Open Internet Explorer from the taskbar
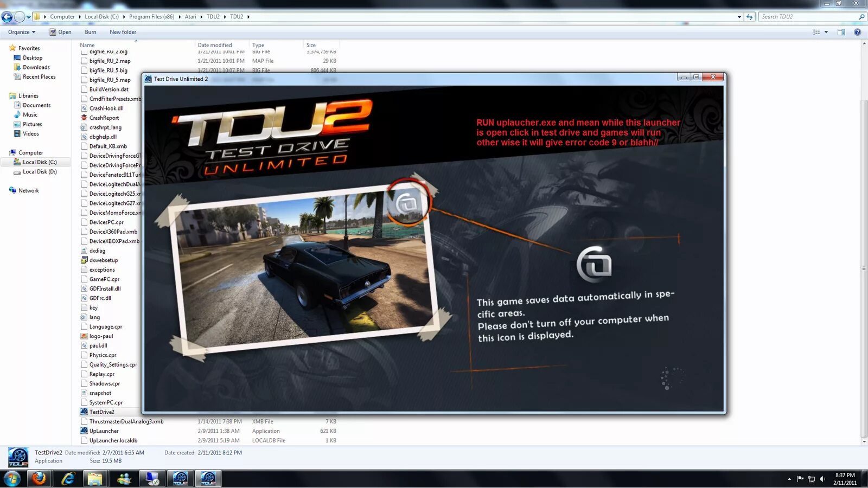This screenshot has width=868, height=488. coord(68,478)
